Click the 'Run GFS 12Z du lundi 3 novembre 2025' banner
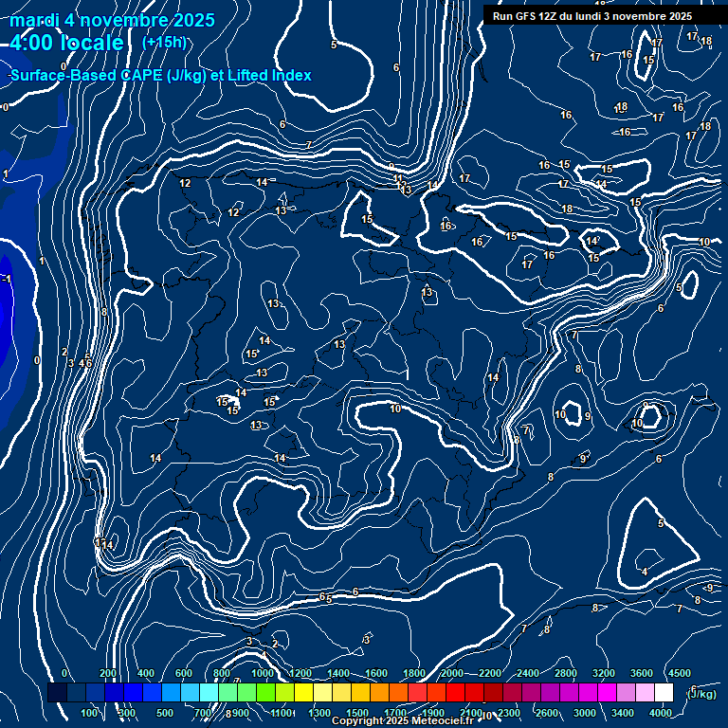Screen dimensions: 728x728 tap(592, 16)
